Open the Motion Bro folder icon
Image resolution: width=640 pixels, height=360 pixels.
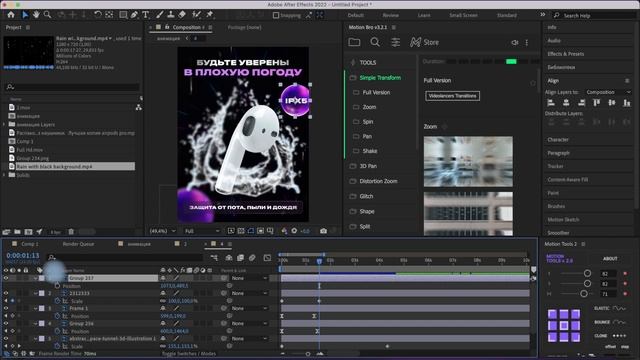(x=354, y=42)
